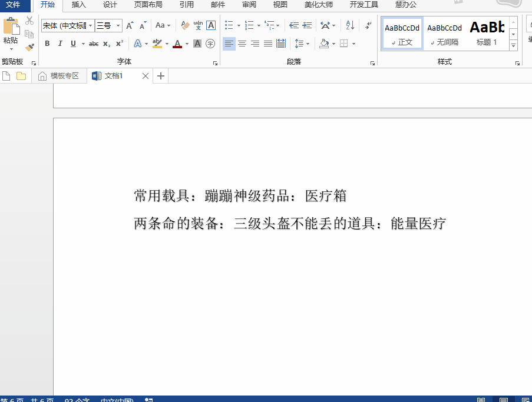
Task: Select the subscript icon
Action: tap(106, 43)
